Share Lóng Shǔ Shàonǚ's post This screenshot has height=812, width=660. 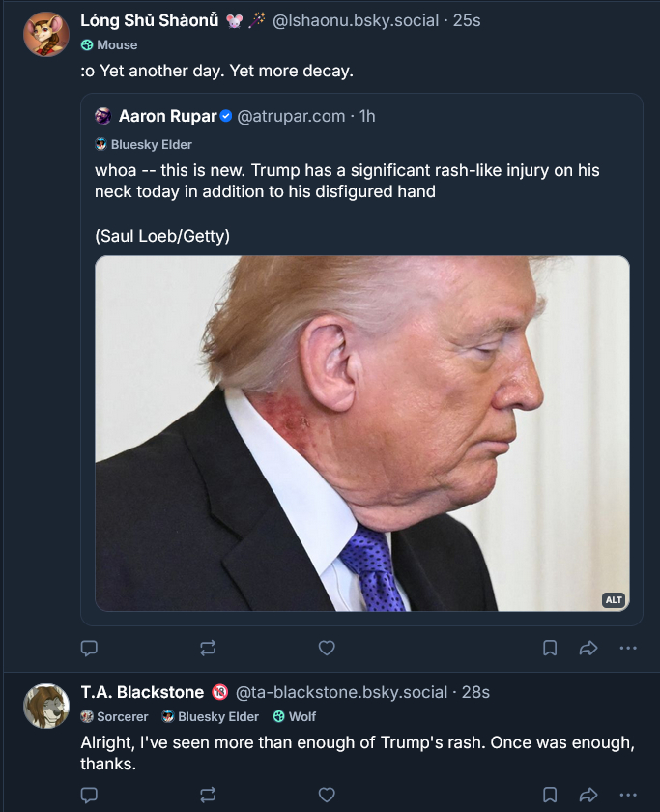pyautogui.click(x=588, y=649)
